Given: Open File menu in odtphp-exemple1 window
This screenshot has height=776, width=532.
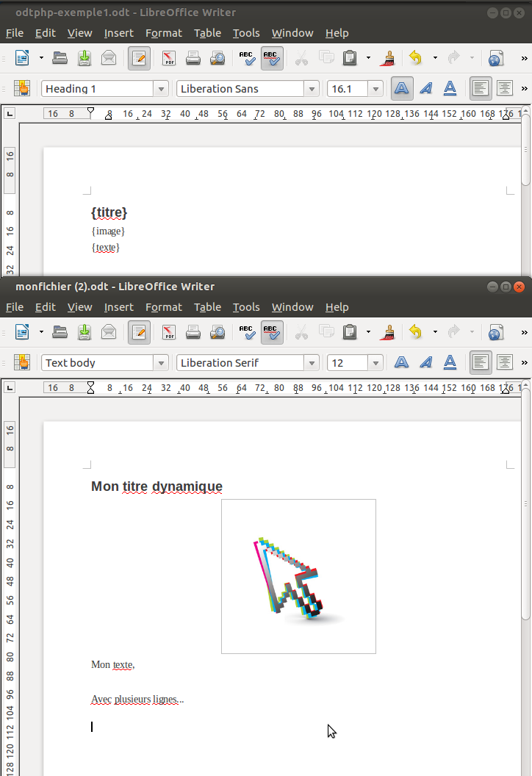Looking at the screenshot, I should 15,33.
